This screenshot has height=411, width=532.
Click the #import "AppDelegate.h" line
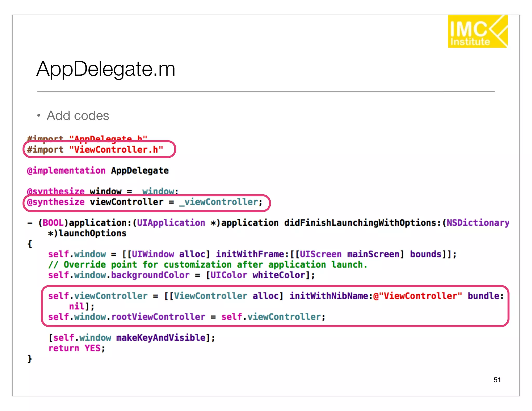pos(87,138)
